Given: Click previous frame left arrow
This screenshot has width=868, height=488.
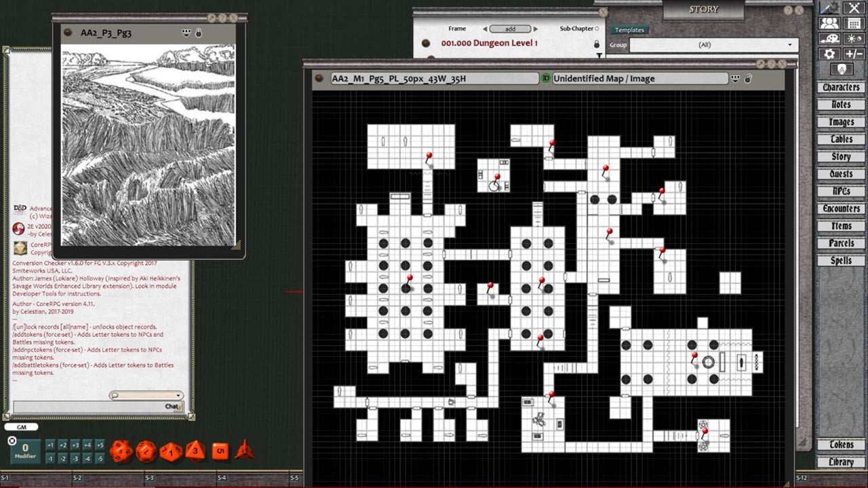Looking at the screenshot, I should pyautogui.click(x=485, y=29).
